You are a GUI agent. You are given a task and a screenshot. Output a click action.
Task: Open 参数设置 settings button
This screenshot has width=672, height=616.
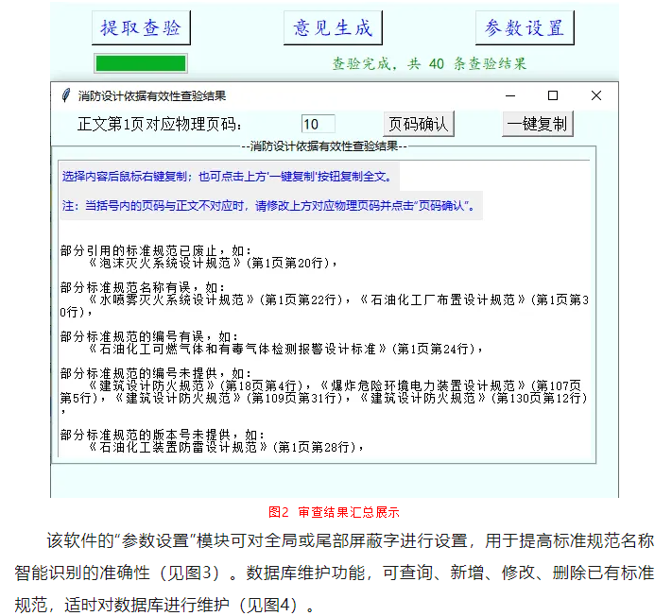525,27
